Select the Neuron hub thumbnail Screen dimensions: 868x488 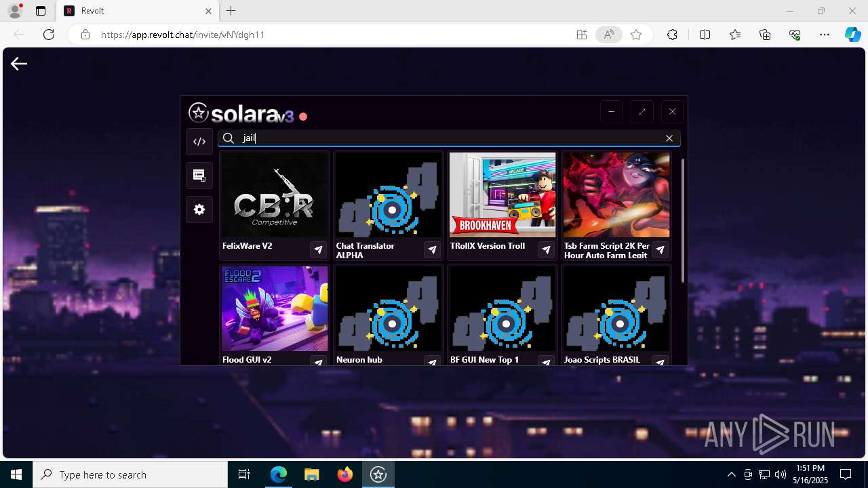tap(389, 309)
